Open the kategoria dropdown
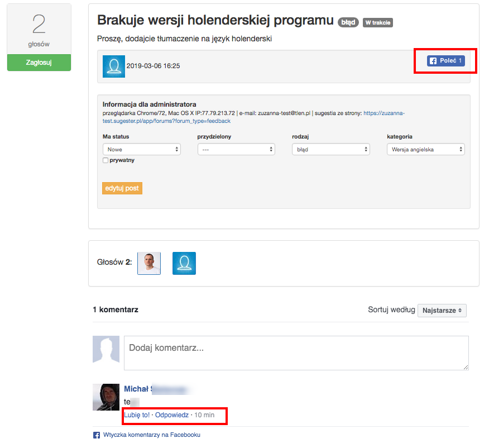The image size is (489, 448). click(x=425, y=149)
